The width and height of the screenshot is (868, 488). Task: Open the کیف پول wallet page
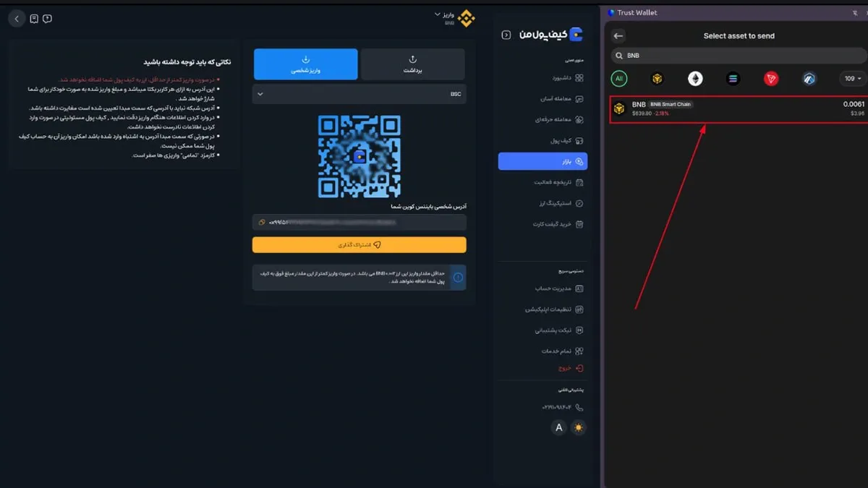566,141
